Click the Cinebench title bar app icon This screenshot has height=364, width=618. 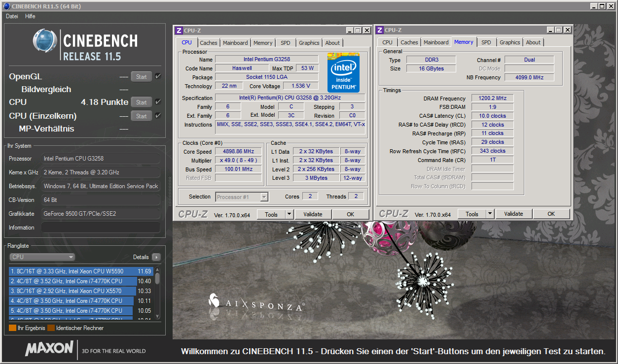click(x=6, y=5)
